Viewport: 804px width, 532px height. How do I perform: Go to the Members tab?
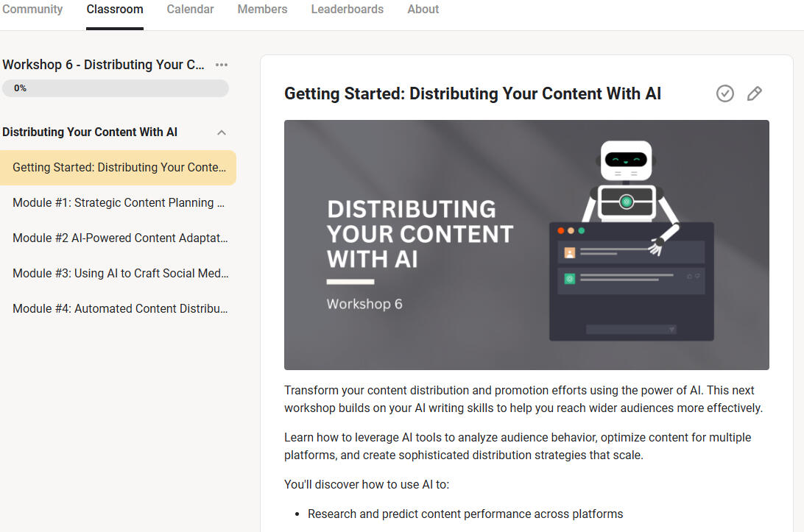tap(262, 10)
